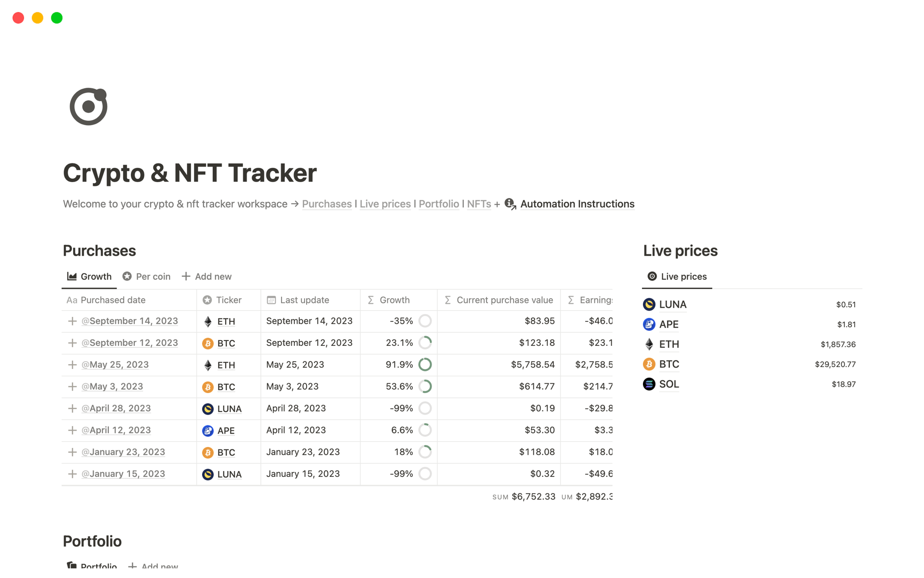924x578 pixels.
Task: Select the Growth view tab
Action: pyautogui.click(x=90, y=276)
